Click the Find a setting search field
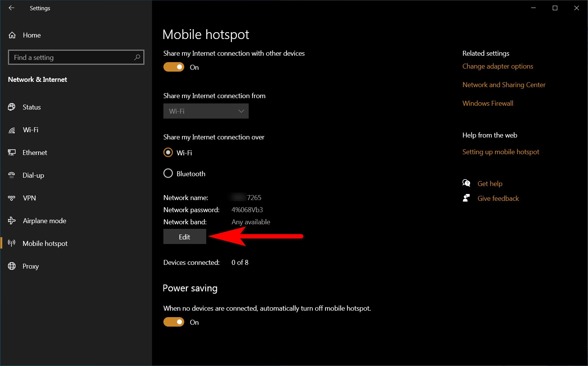The width and height of the screenshot is (588, 366). pos(76,57)
